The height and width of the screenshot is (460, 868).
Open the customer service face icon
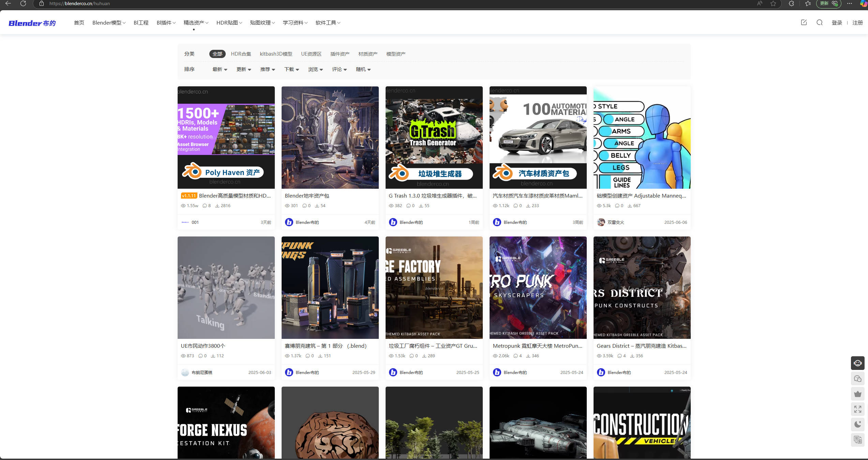pos(858,363)
